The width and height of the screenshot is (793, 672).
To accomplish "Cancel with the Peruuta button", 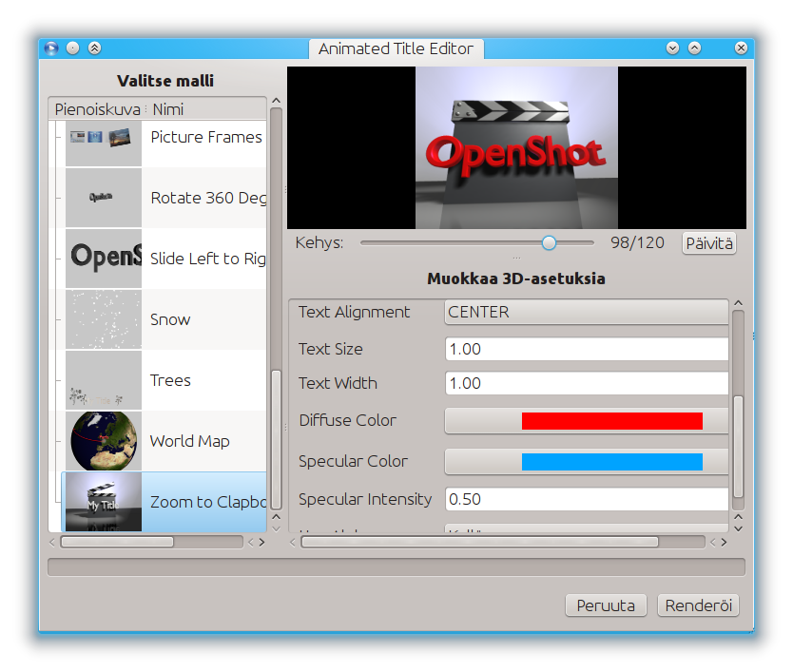I will coord(606,605).
